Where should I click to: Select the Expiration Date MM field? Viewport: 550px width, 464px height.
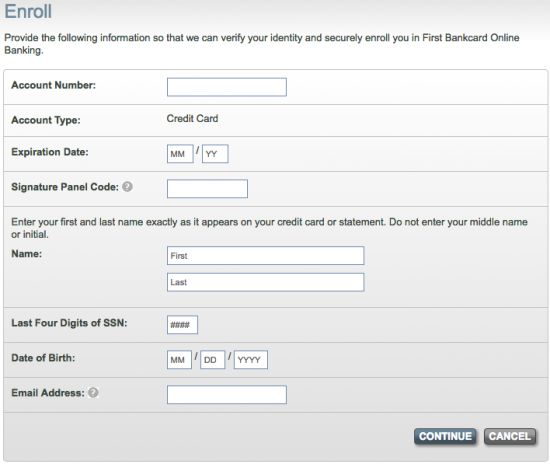coord(180,154)
